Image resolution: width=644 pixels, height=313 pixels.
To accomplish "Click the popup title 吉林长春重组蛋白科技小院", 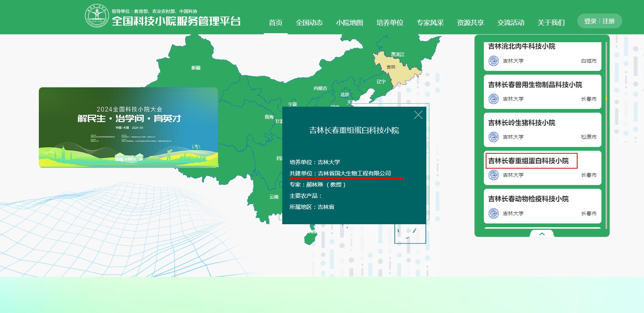I will tap(354, 130).
